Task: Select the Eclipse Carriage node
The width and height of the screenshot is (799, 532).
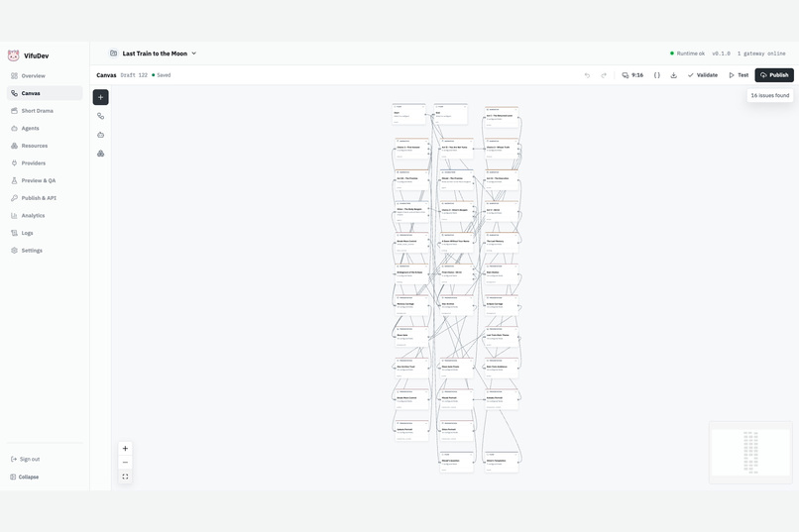Action: [502, 305]
